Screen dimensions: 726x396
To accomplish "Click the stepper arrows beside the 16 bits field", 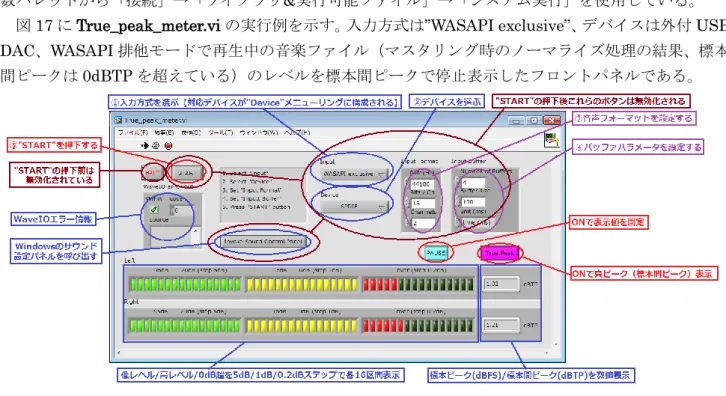I will [407, 203].
